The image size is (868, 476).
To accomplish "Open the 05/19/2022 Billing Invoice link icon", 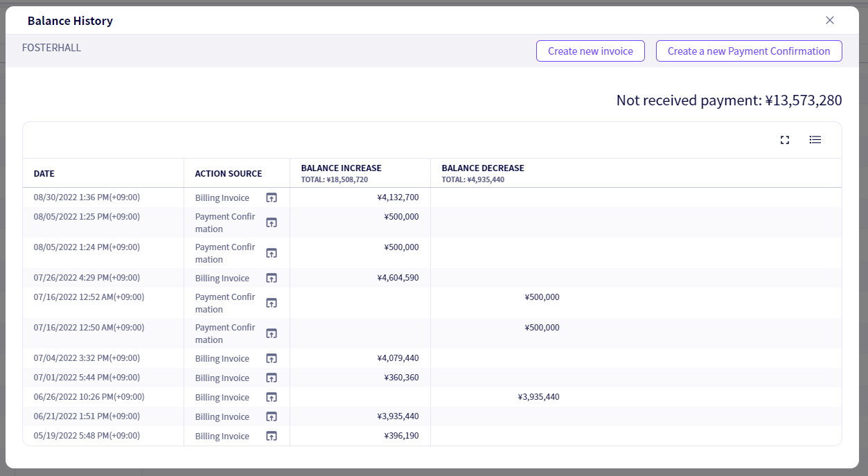I will (x=272, y=437).
